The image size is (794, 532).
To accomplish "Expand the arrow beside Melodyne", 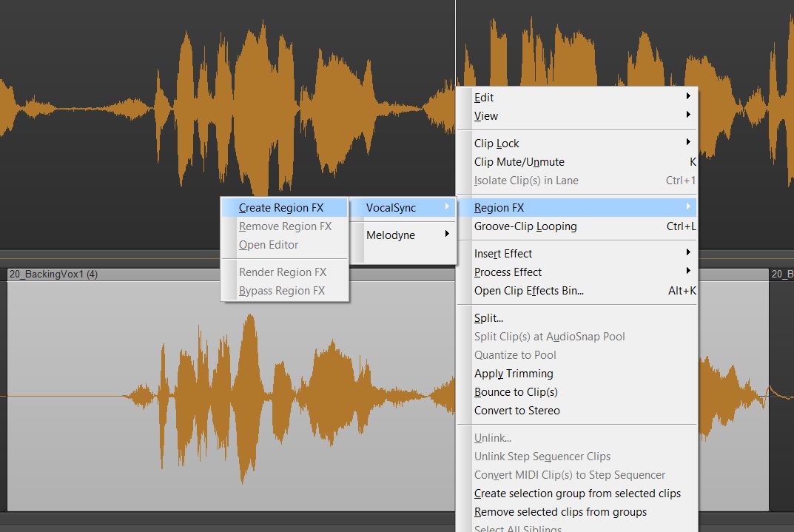I will (x=447, y=233).
